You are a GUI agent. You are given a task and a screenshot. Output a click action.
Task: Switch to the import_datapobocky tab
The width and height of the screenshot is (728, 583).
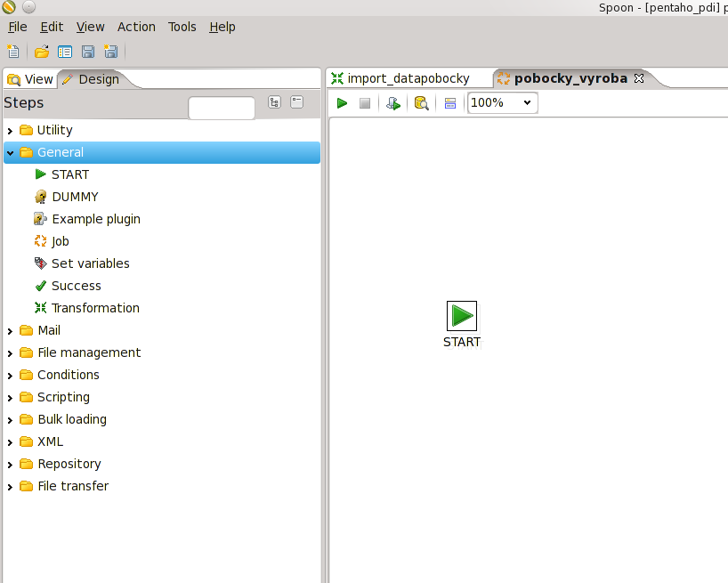[408, 78]
